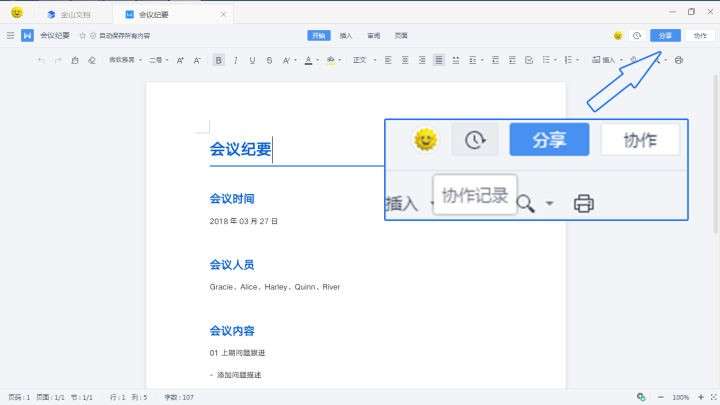This screenshot has width=720, height=405.
Task: Click the 会议时间 heading
Action: point(232,199)
